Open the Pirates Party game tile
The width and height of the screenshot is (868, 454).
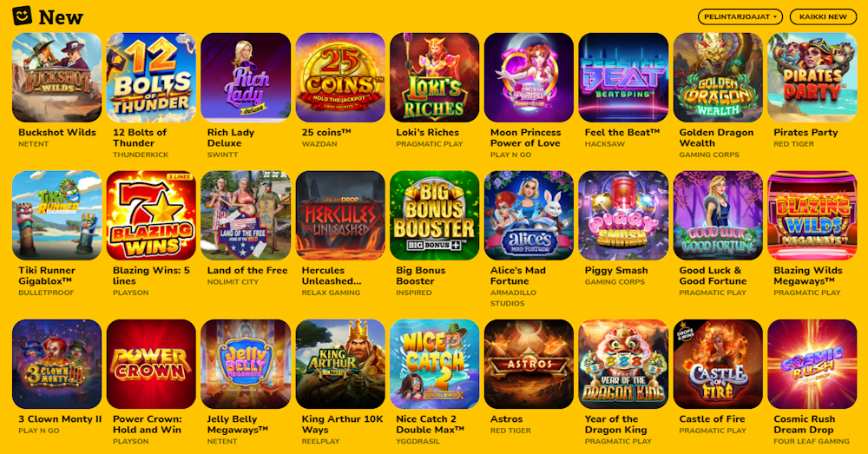pos(812,77)
